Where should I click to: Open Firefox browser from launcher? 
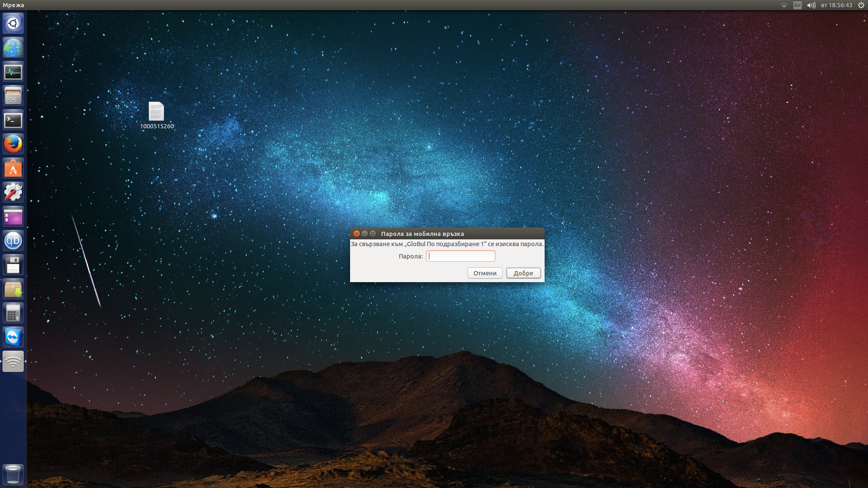(x=13, y=144)
